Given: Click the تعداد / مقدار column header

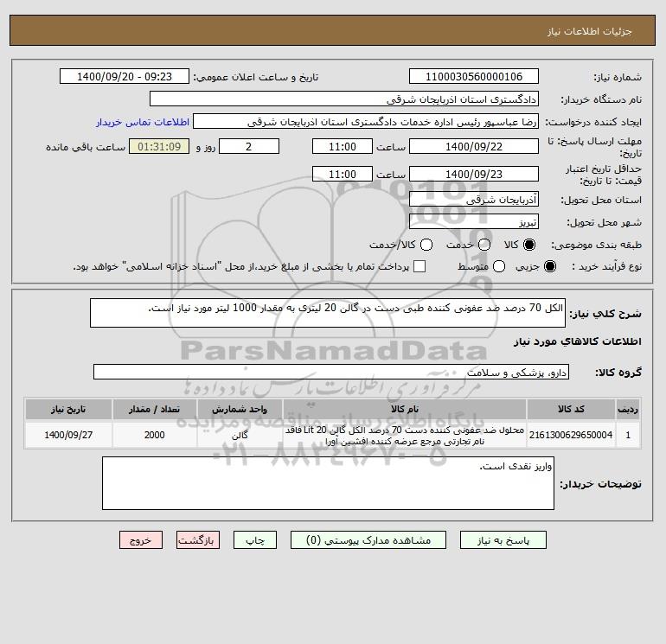Looking at the screenshot, I should pyautogui.click(x=154, y=409).
